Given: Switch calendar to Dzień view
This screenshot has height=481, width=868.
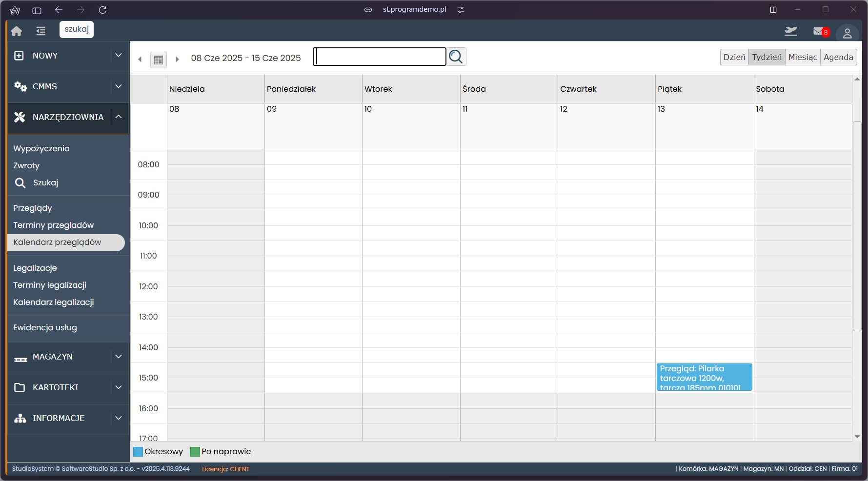Looking at the screenshot, I should point(734,57).
